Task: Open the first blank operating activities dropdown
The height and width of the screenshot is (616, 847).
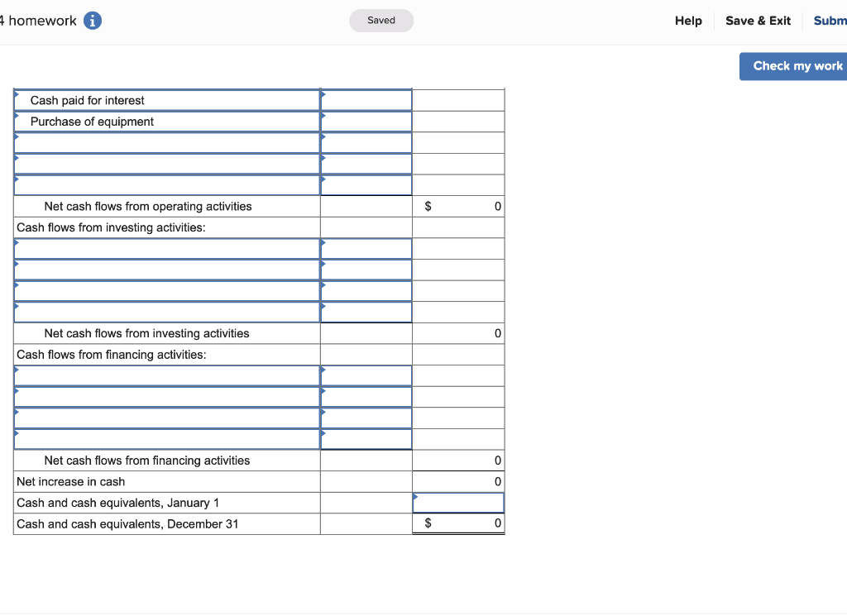Action: [x=165, y=142]
